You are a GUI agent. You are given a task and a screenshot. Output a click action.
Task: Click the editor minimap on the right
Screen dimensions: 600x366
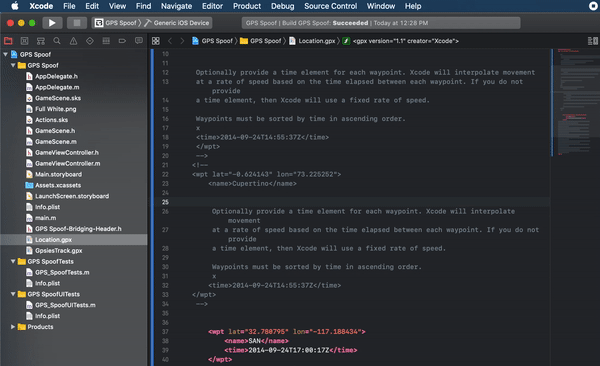pyautogui.click(x=576, y=103)
